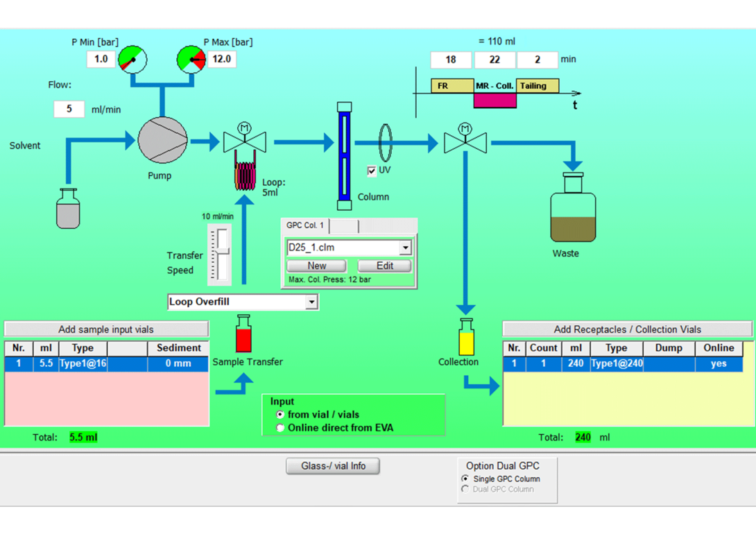Click the MR-Coll. time field showing 22
The width and height of the screenshot is (756, 534).
495,60
